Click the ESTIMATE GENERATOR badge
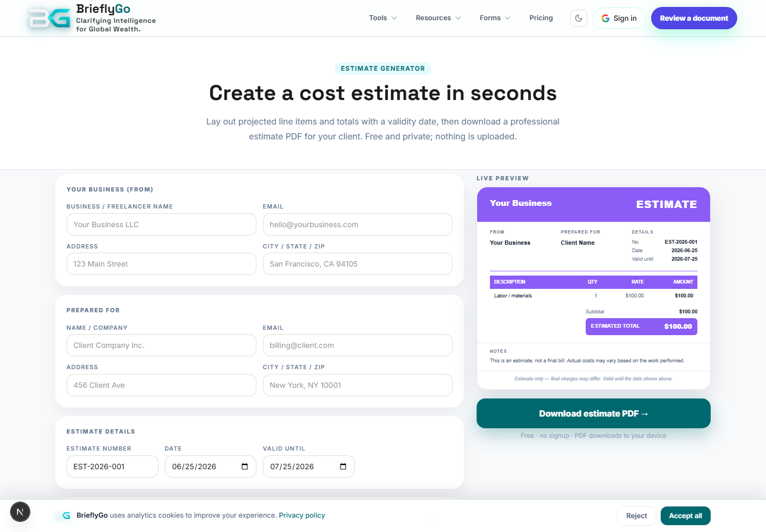Image resolution: width=766 pixels, height=532 pixels. click(383, 69)
